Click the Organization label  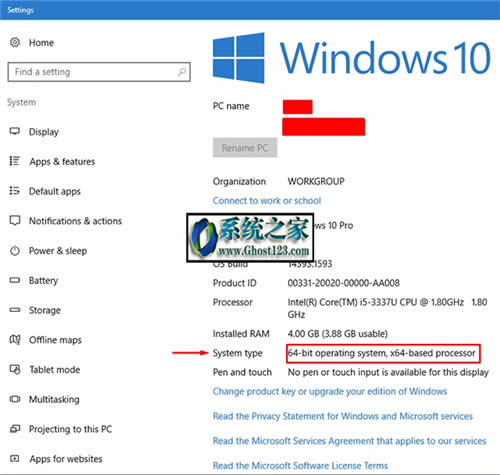click(239, 181)
